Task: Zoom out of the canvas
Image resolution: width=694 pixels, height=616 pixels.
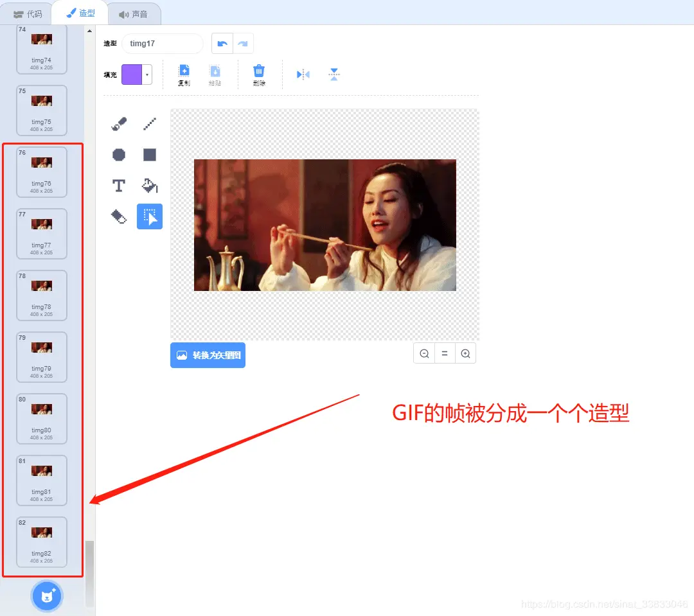Action: click(x=424, y=353)
